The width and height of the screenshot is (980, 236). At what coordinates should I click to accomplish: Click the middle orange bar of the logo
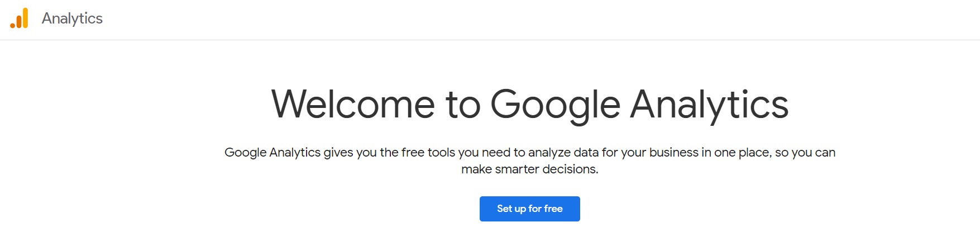[19, 21]
